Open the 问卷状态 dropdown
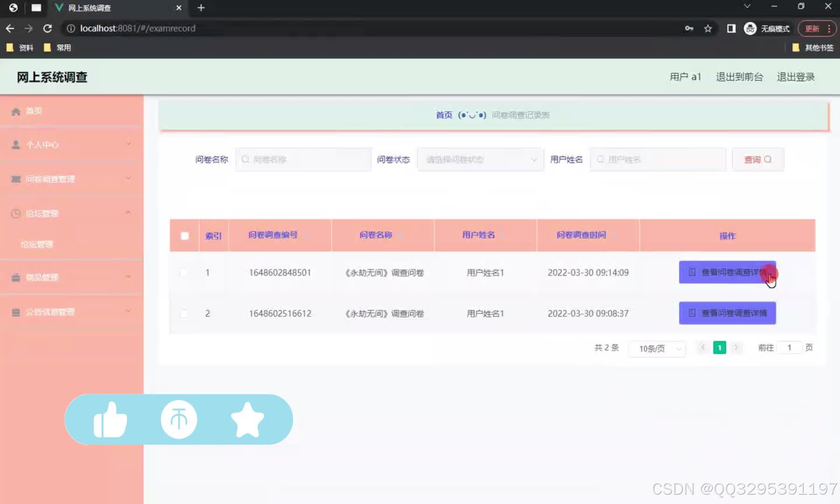This screenshot has width=840, height=504. click(480, 160)
